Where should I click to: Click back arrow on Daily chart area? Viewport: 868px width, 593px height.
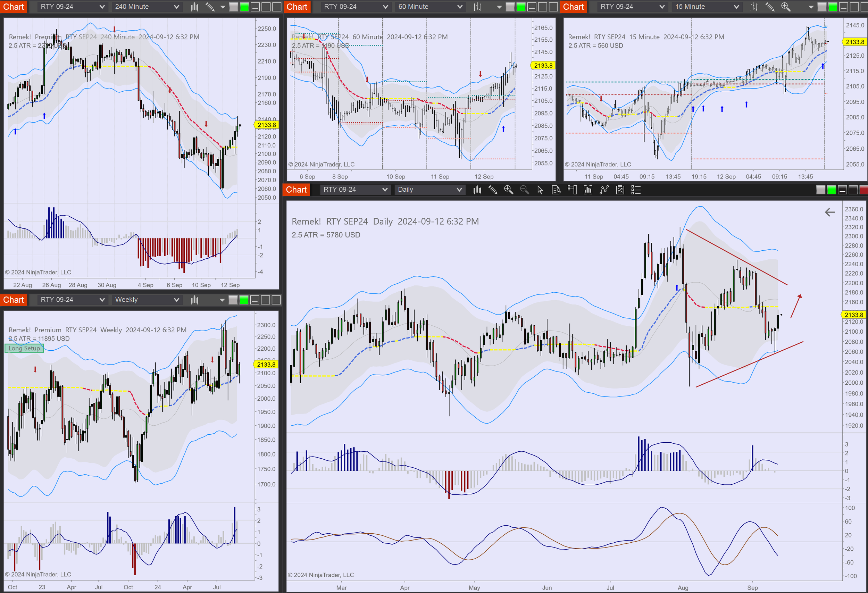point(829,212)
